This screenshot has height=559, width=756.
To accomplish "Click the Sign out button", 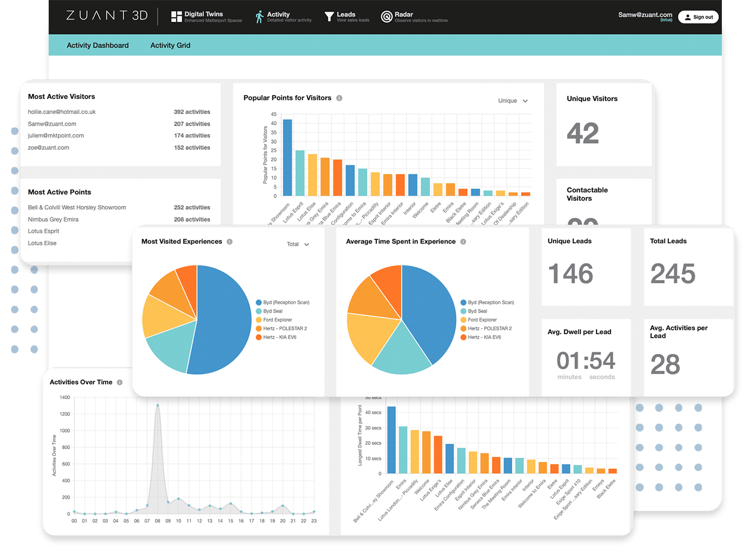I will pos(698,17).
